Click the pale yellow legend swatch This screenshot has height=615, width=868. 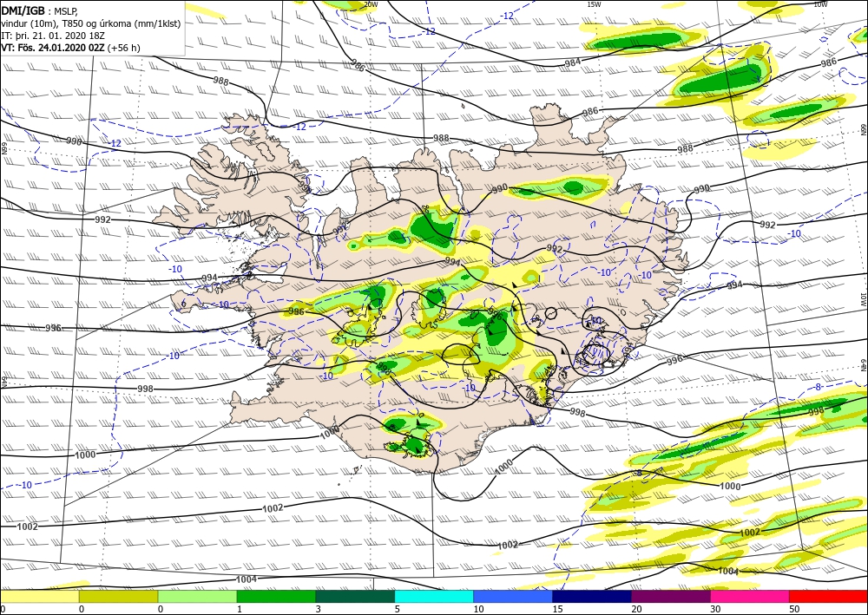click(x=39, y=596)
